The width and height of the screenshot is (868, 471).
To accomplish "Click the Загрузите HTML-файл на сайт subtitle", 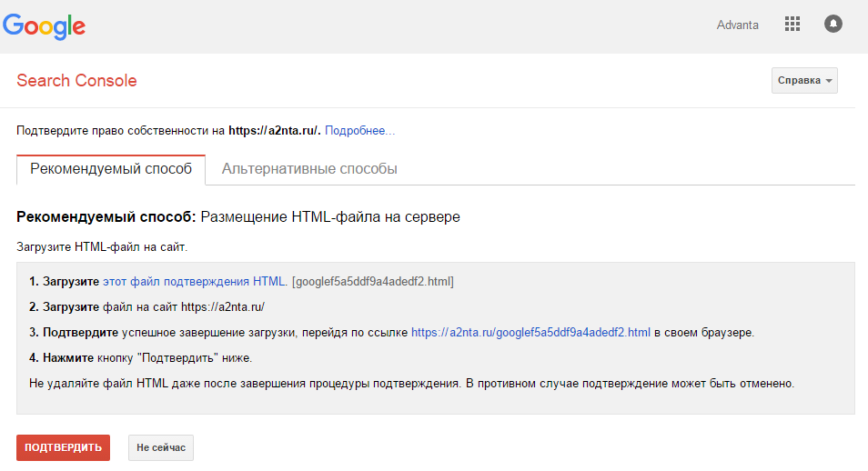I will pos(102,246).
